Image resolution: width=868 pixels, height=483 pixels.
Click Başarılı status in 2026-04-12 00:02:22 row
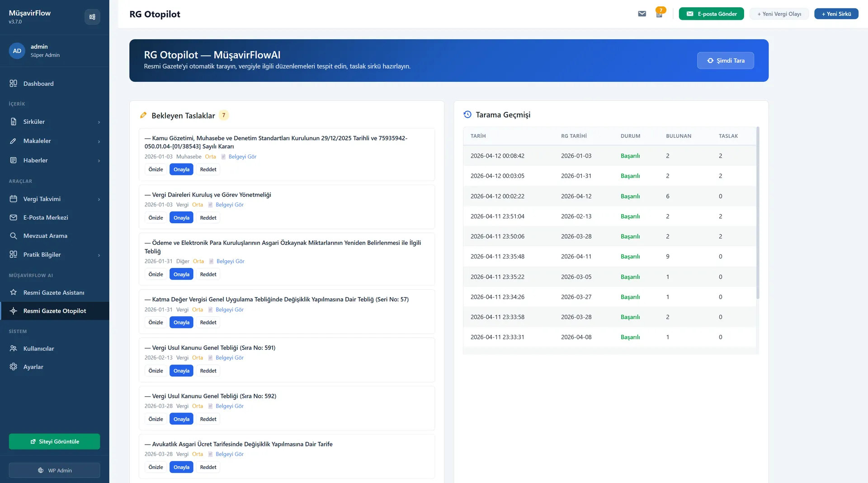[630, 196]
